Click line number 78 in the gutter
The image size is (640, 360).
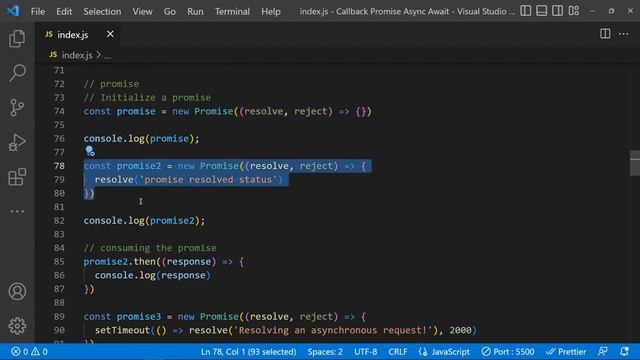59,166
